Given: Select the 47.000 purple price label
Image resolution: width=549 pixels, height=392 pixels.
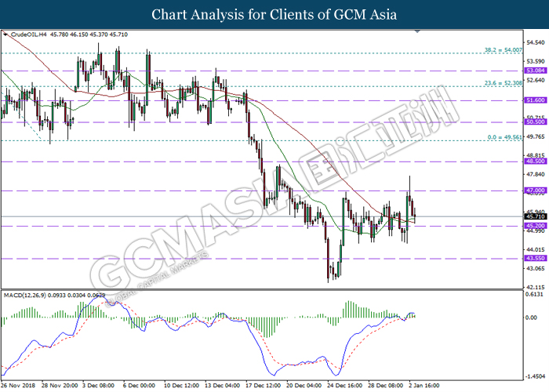Looking at the screenshot, I should coord(536,191).
